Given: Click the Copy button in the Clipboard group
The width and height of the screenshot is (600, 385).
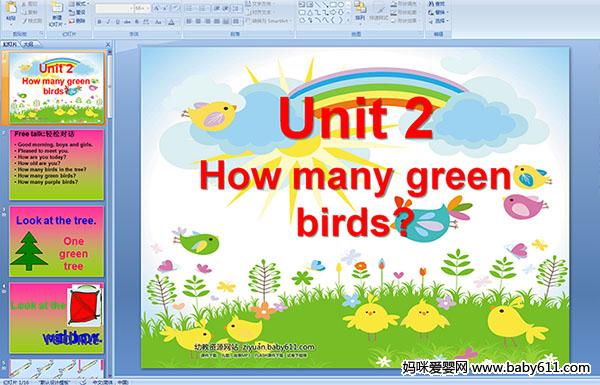Looking at the screenshot, I should tap(30, 12).
